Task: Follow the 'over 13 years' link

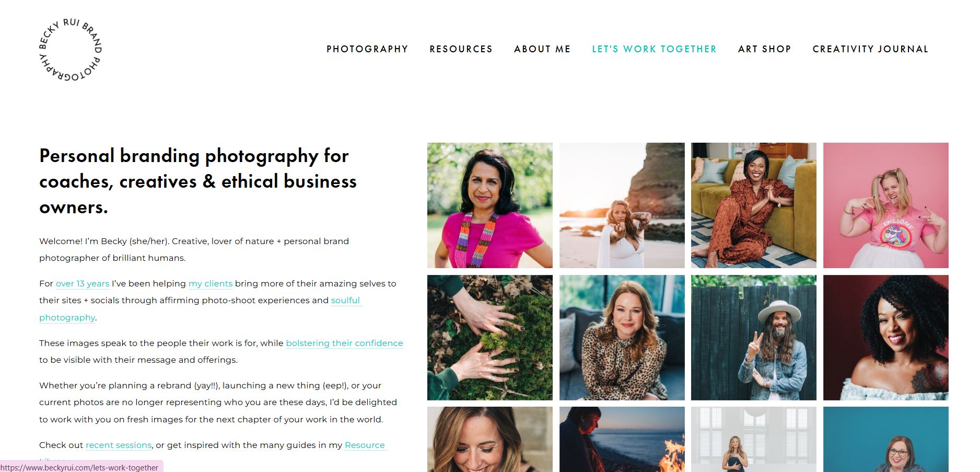Action: (x=83, y=284)
